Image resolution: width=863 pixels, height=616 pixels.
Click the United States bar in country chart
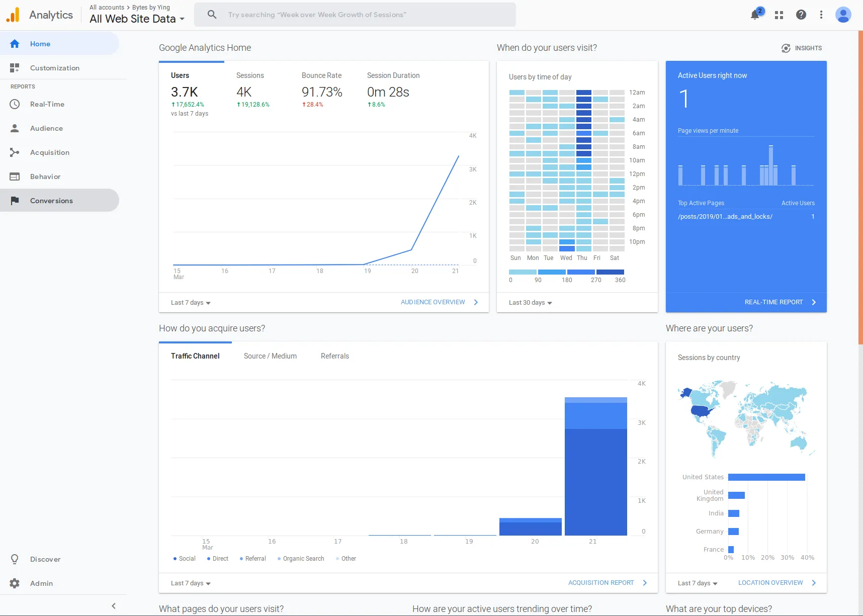pos(766,477)
